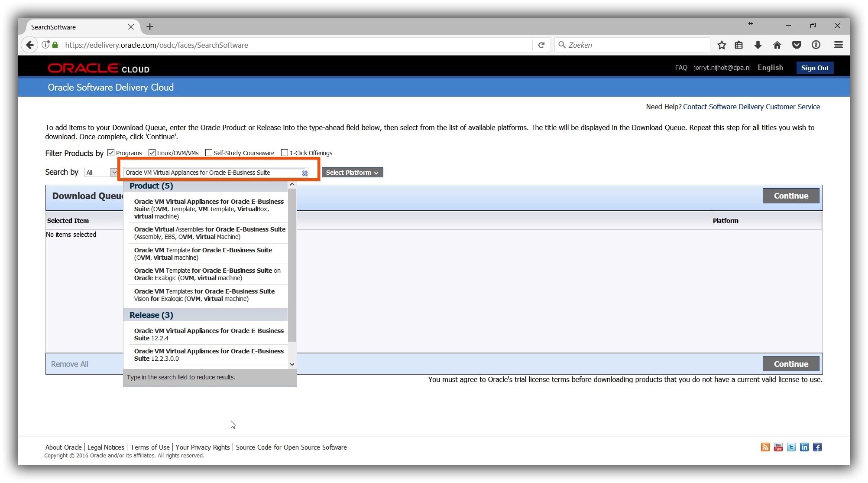
Task: Click the green padlock security icon
Action: click(x=55, y=45)
